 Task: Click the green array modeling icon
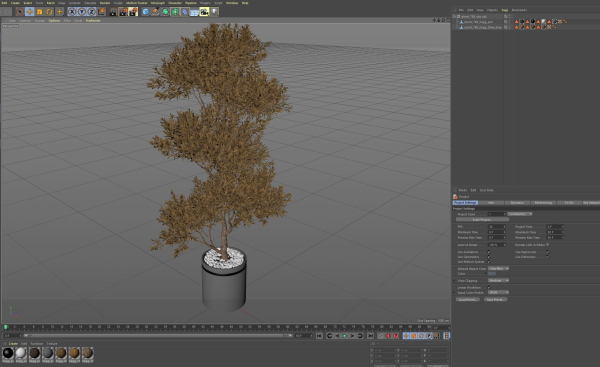pyautogui.click(x=175, y=12)
